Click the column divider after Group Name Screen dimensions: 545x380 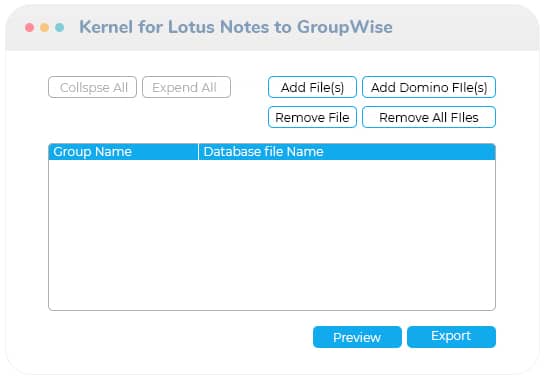[198, 152]
